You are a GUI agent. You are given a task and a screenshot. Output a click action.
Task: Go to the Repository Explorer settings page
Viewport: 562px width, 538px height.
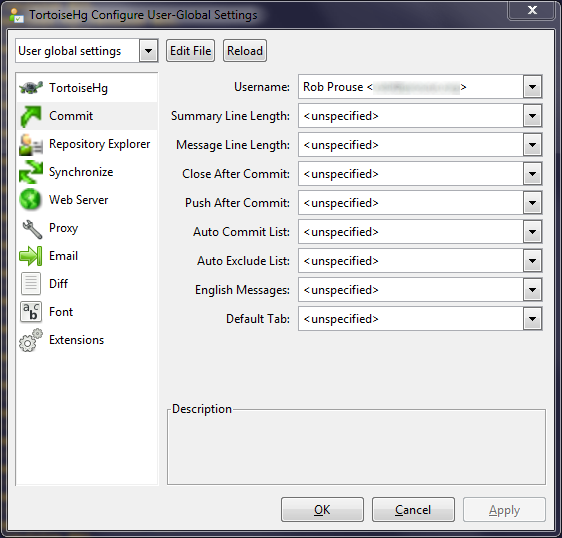tap(87, 144)
